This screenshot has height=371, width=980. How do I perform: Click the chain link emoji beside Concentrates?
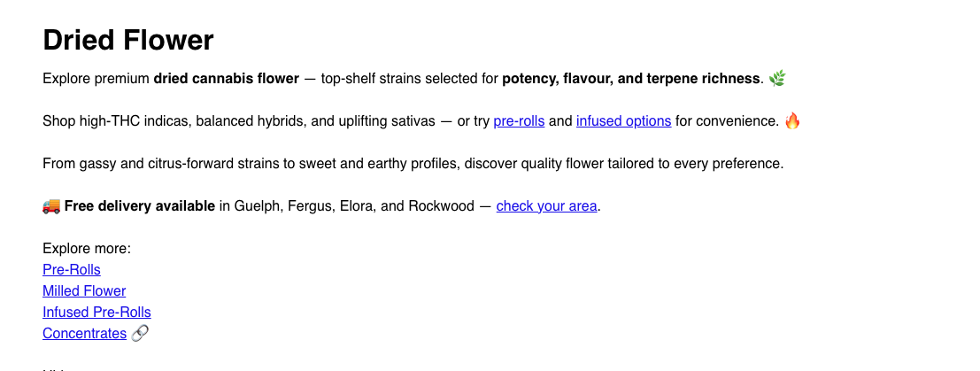click(x=140, y=334)
